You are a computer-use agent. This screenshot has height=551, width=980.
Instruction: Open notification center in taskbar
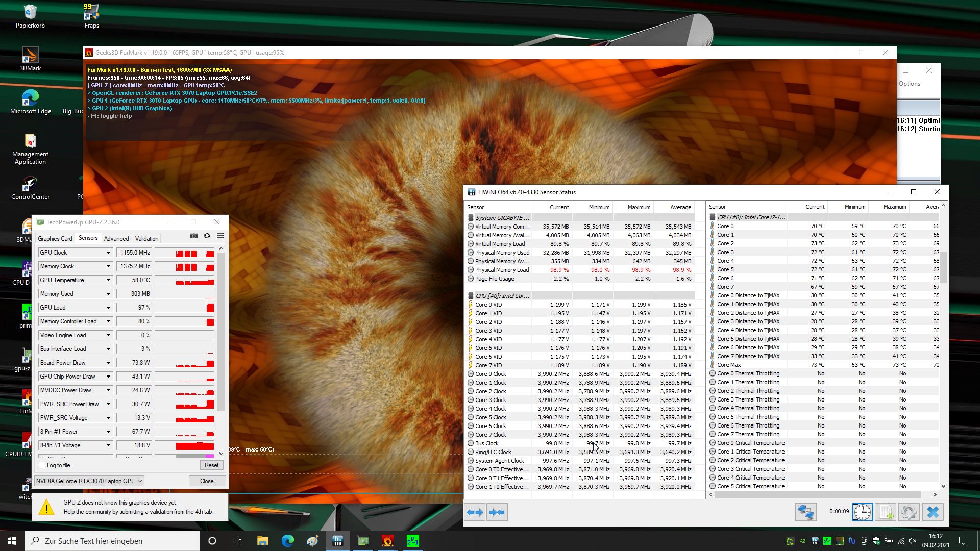point(963,541)
